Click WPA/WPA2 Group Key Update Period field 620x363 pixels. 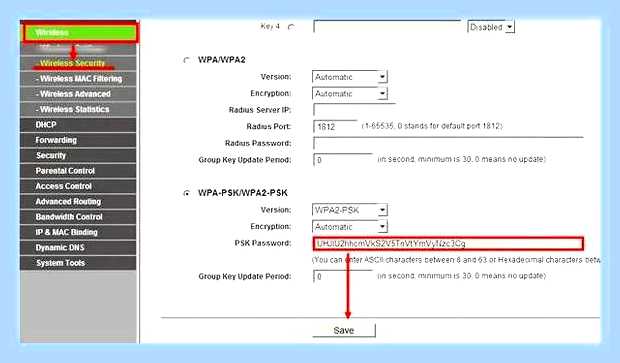[x=343, y=160]
